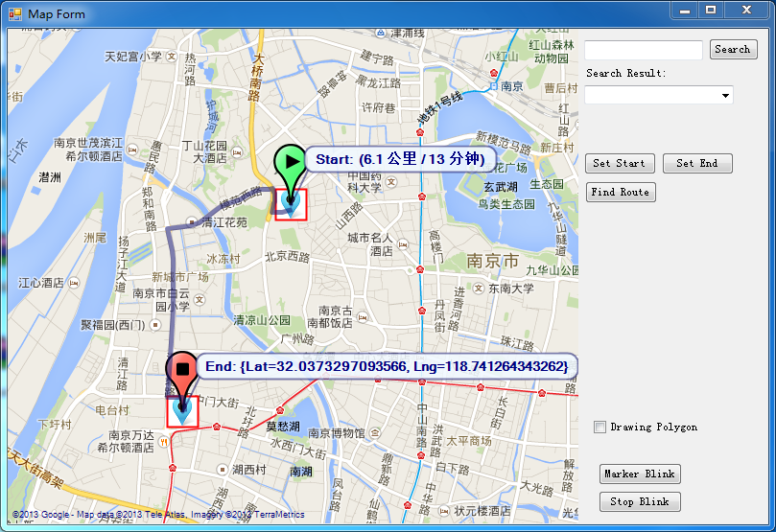776x532 pixels.
Task: Select the blue marker under Start pin
Action: tap(291, 205)
